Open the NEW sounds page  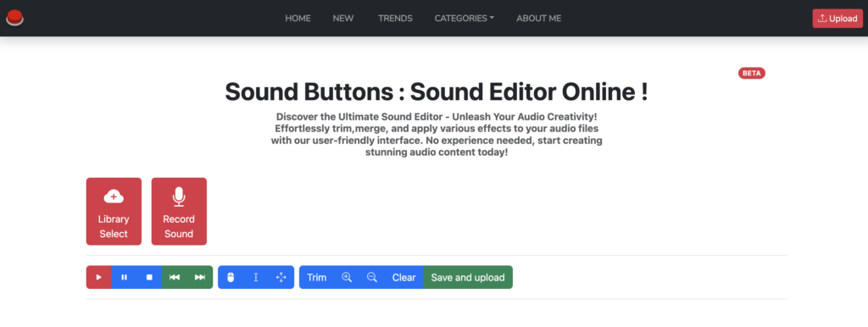click(x=343, y=19)
